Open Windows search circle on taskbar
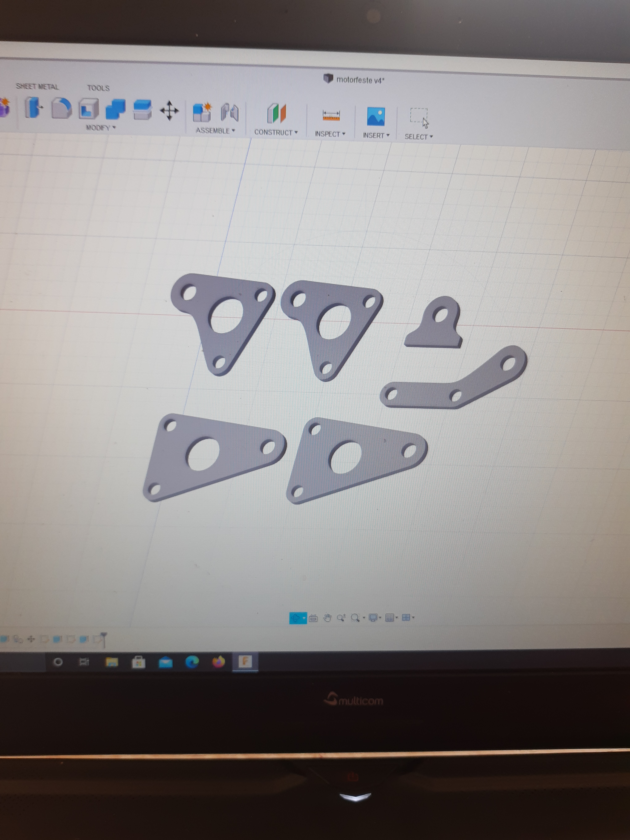The height and width of the screenshot is (840, 630). pyautogui.click(x=58, y=662)
